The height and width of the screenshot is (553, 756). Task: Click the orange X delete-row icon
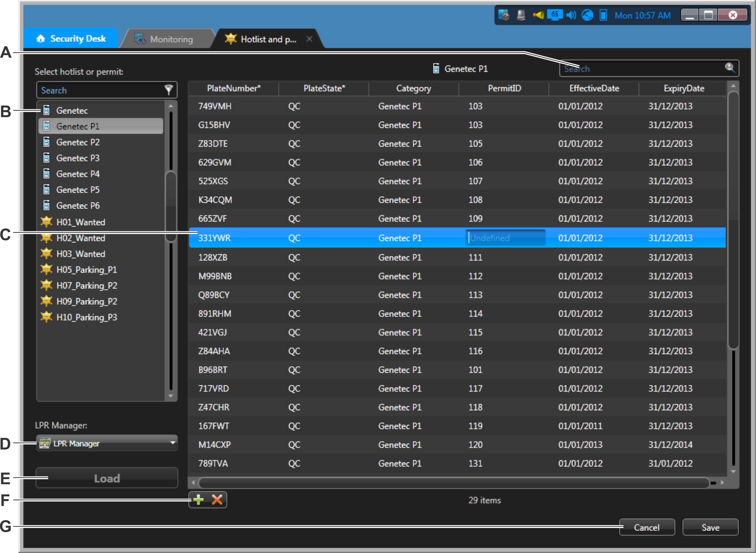tap(217, 500)
